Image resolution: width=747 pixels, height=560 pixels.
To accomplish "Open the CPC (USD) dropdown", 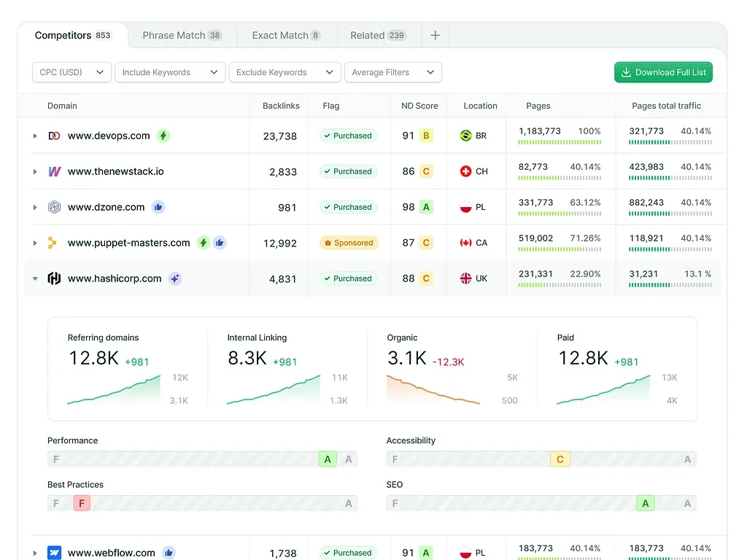I will tap(72, 72).
